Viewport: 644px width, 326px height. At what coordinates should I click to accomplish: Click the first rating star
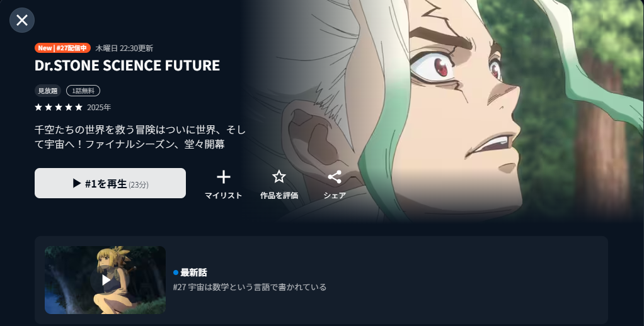click(x=38, y=108)
